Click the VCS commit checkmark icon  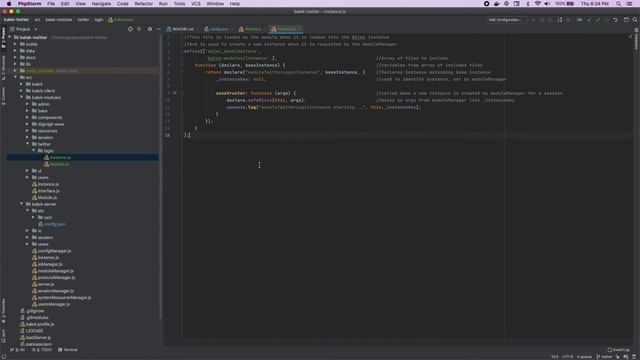click(598, 20)
